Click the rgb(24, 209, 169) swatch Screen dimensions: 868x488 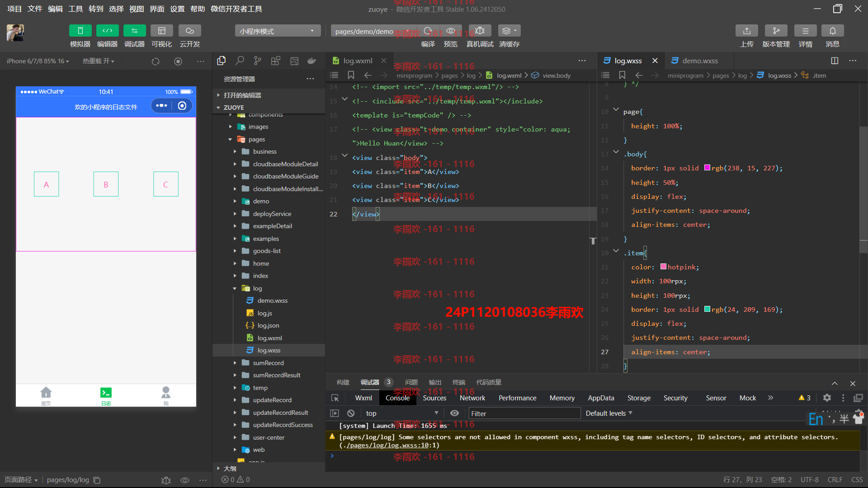tap(707, 310)
